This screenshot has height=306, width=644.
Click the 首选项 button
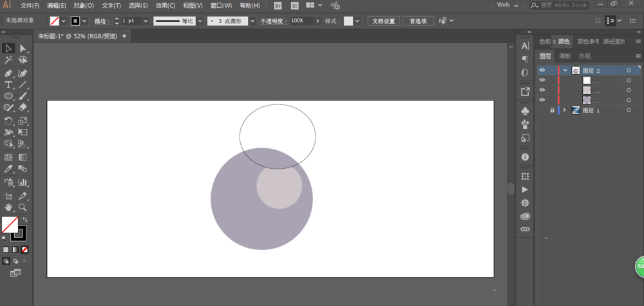(418, 21)
